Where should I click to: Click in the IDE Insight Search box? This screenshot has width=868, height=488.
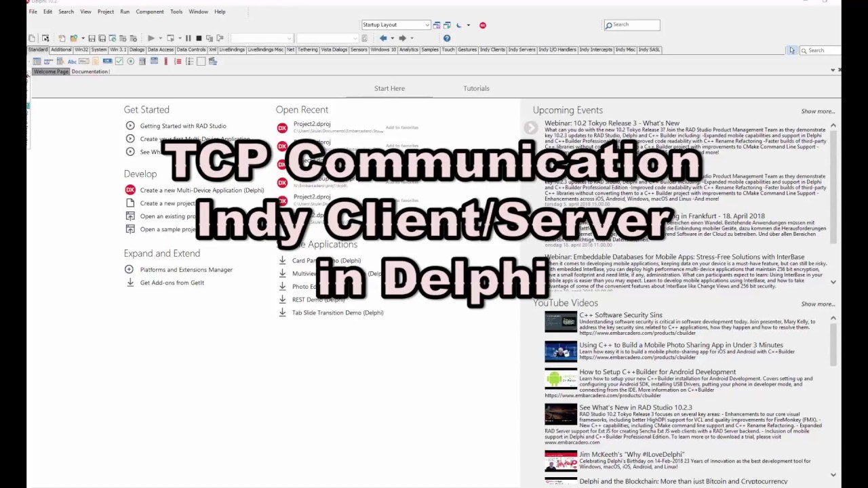(631, 25)
